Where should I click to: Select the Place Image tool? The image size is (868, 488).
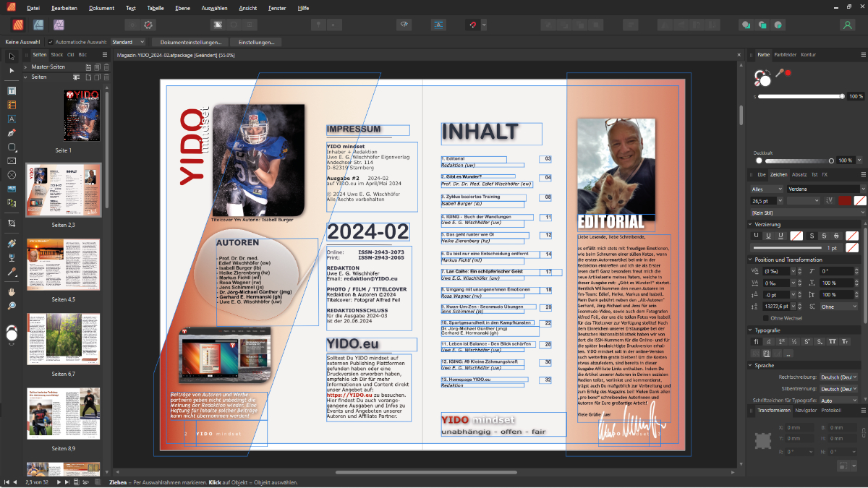tap(12, 189)
